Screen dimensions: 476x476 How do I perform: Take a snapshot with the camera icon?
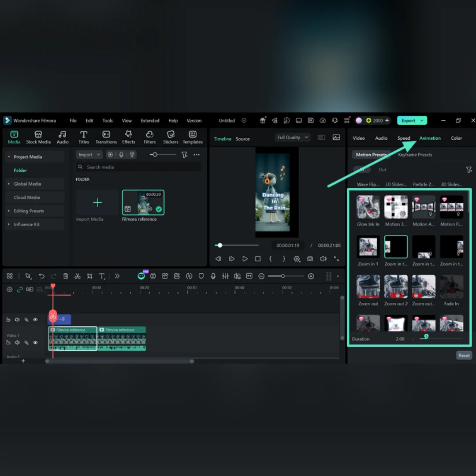tap(310, 259)
